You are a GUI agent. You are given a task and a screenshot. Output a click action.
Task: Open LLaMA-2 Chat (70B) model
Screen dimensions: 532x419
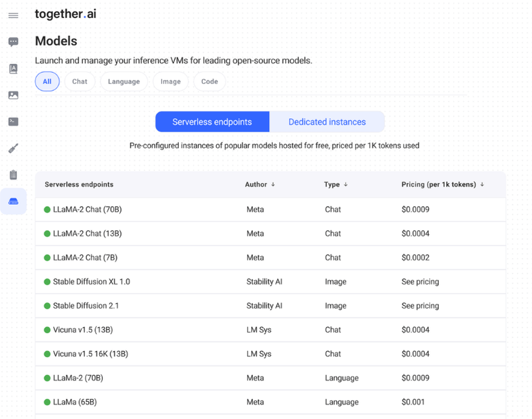[x=87, y=209]
